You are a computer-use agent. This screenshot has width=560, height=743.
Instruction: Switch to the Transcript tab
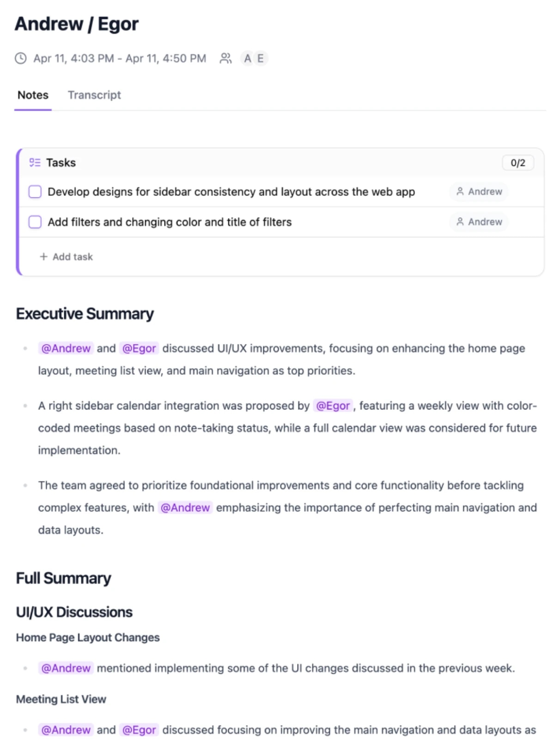(x=94, y=95)
